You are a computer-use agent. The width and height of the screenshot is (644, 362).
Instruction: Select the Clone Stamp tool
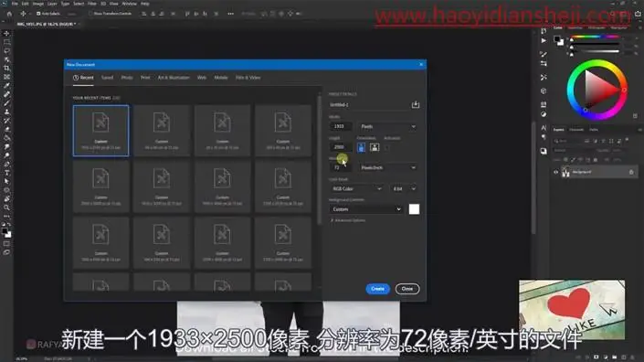[x=6, y=112]
